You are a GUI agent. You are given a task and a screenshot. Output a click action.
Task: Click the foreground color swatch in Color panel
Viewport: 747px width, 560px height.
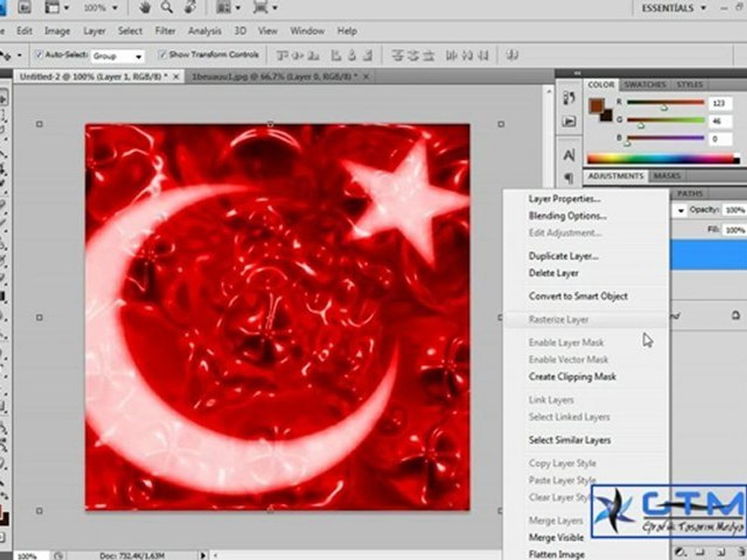596,106
